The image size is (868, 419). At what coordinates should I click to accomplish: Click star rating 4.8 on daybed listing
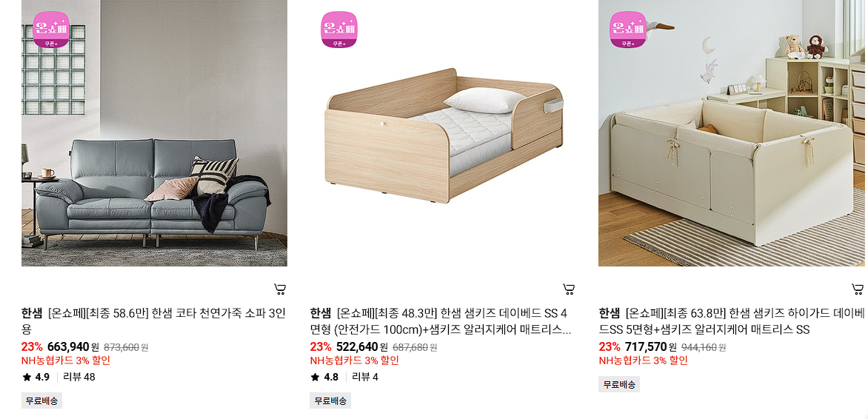coord(324,378)
